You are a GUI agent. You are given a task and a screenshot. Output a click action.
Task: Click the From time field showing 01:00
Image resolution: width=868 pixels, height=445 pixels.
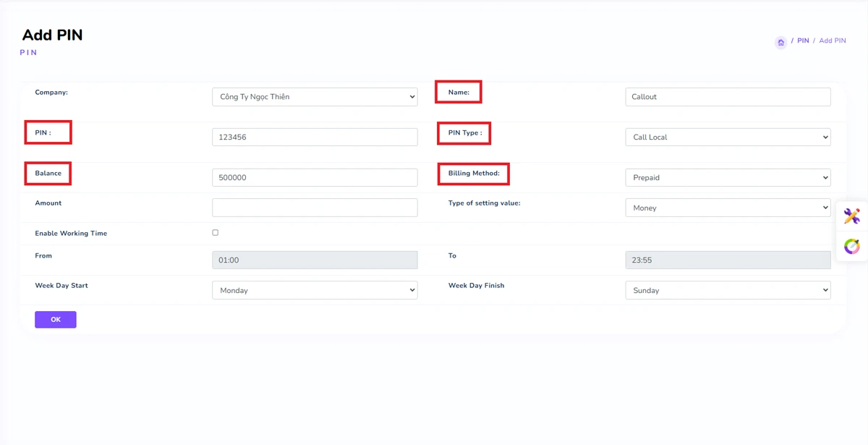point(315,260)
